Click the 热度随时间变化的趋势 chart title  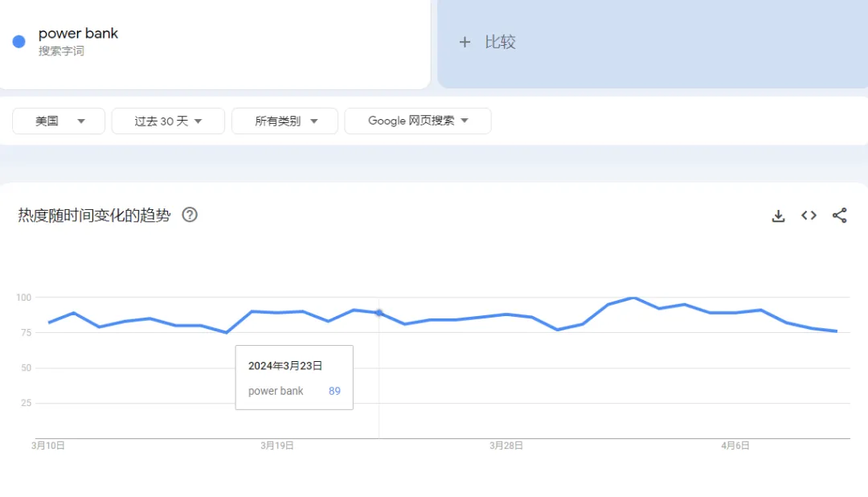tap(94, 216)
